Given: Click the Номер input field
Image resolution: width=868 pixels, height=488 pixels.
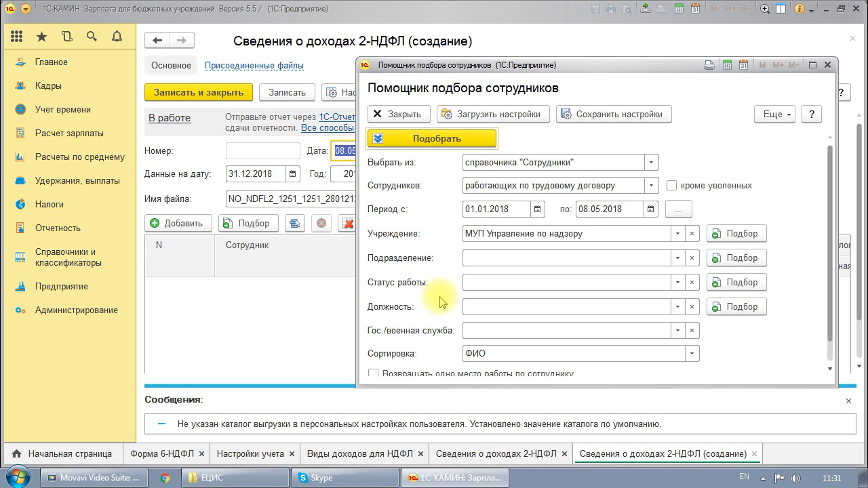Looking at the screenshot, I should [x=263, y=151].
